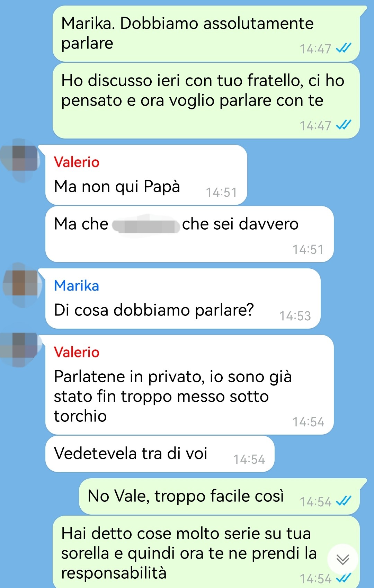This screenshot has width=374, height=588.
Task: Select the 'Ma che ... che sei davvero' bubble
Action: point(189,234)
